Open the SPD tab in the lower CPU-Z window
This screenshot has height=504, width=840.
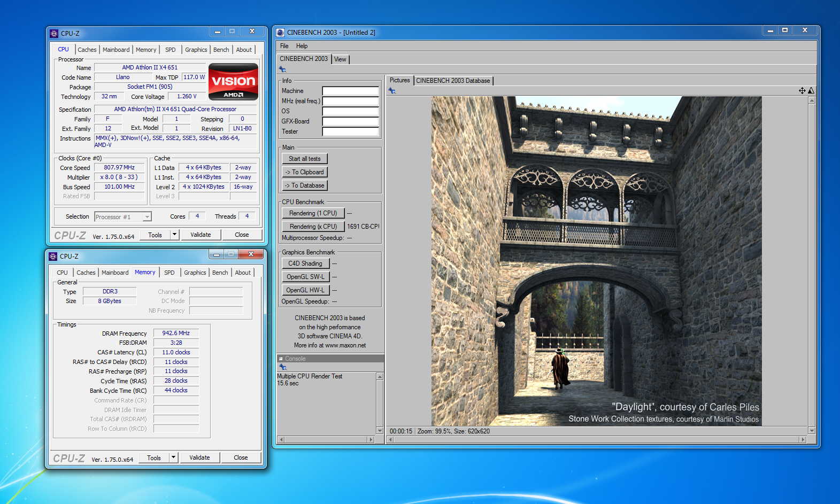point(169,273)
